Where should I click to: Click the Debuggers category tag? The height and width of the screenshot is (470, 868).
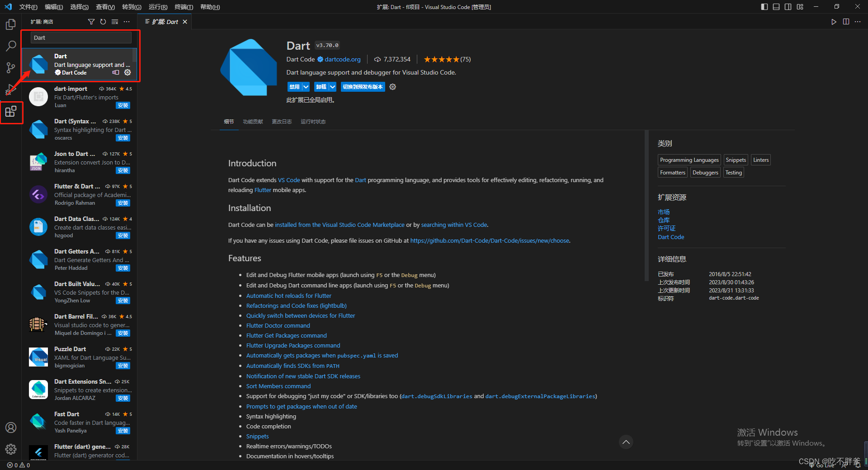[705, 173]
